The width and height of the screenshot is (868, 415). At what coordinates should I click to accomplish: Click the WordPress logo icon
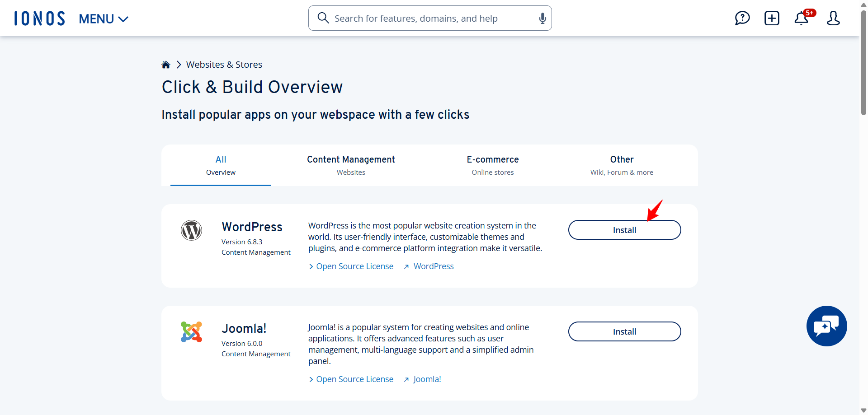point(191,230)
